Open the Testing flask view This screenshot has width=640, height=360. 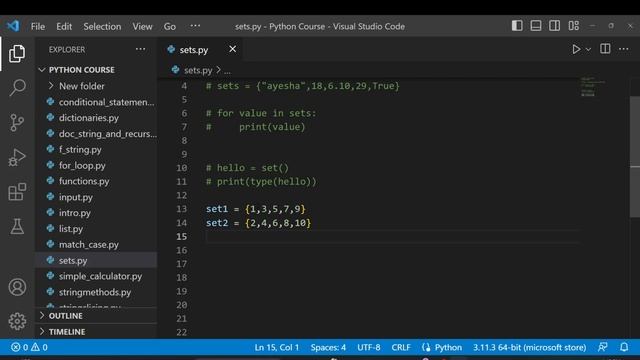(17, 226)
